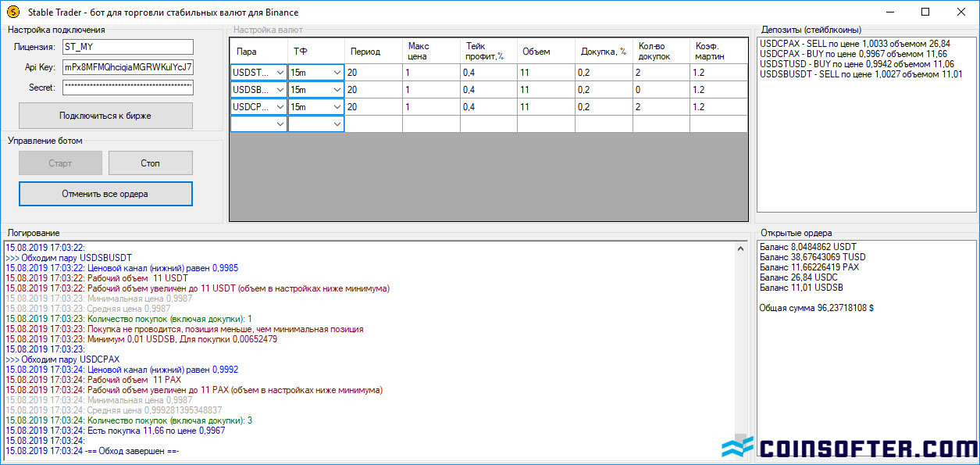Click the 'Тейк профит,%' column header
980x465 pixels.
(x=489, y=51)
